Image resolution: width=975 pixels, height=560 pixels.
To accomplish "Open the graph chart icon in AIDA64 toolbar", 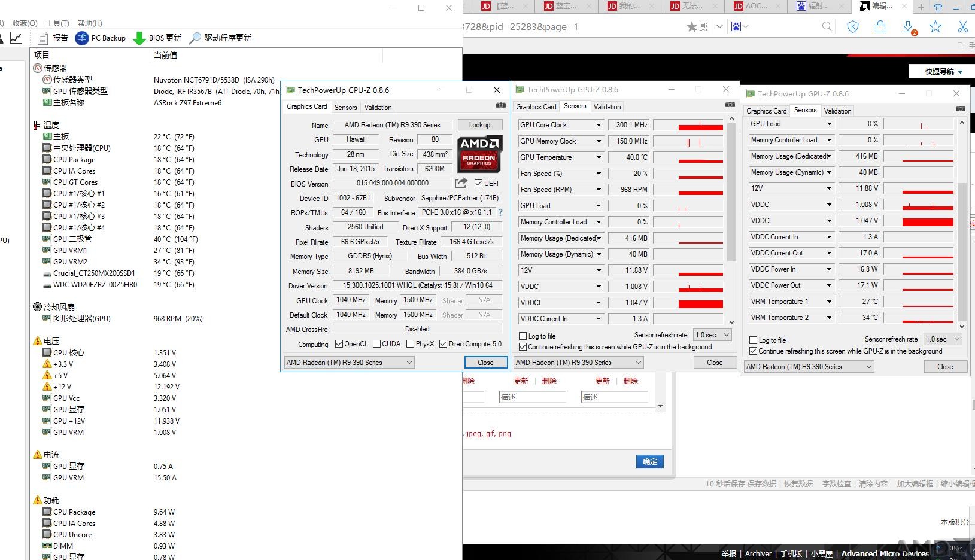I will [16, 38].
